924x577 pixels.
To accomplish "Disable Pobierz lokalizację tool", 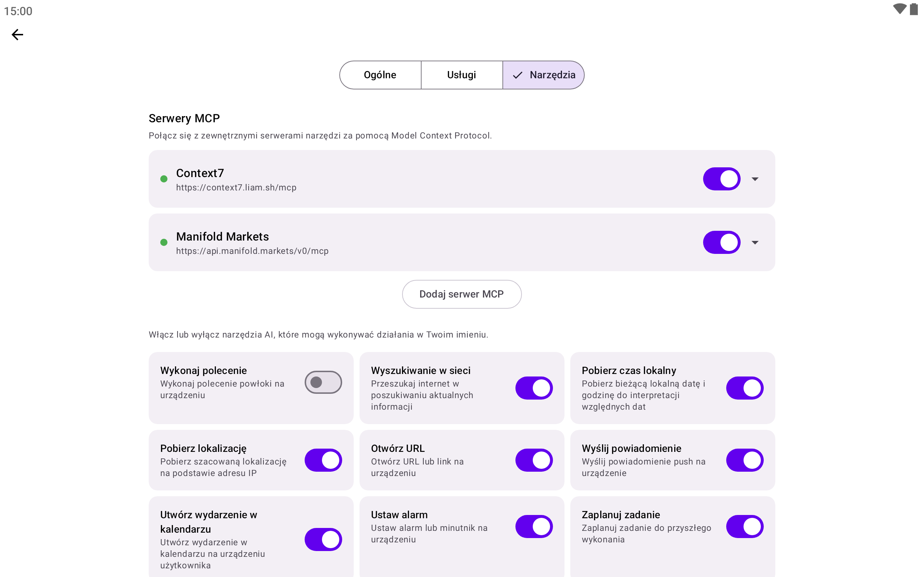I will (x=323, y=460).
